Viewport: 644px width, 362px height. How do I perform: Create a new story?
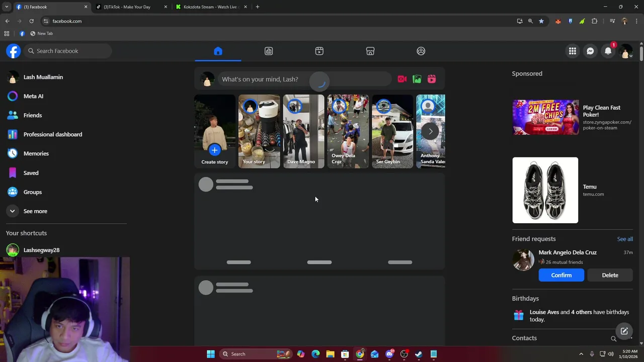(x=215, y=131)
